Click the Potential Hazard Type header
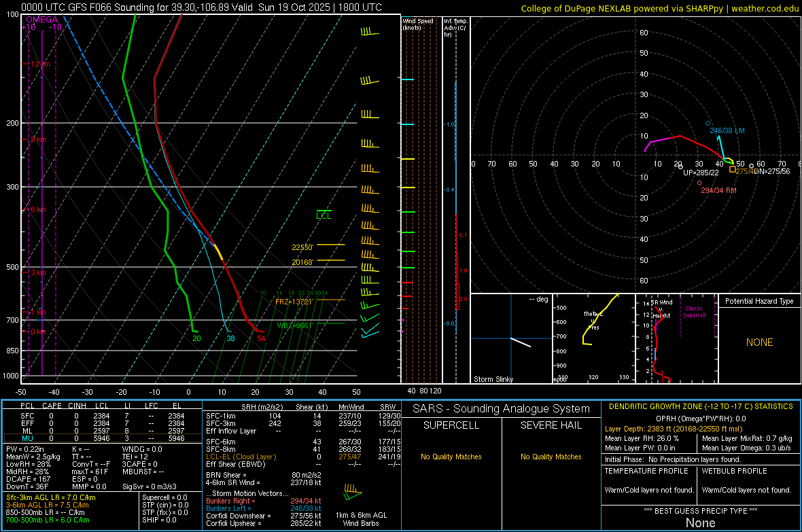Viewport: 802px width, 532px height. click(x=759, y=301)
